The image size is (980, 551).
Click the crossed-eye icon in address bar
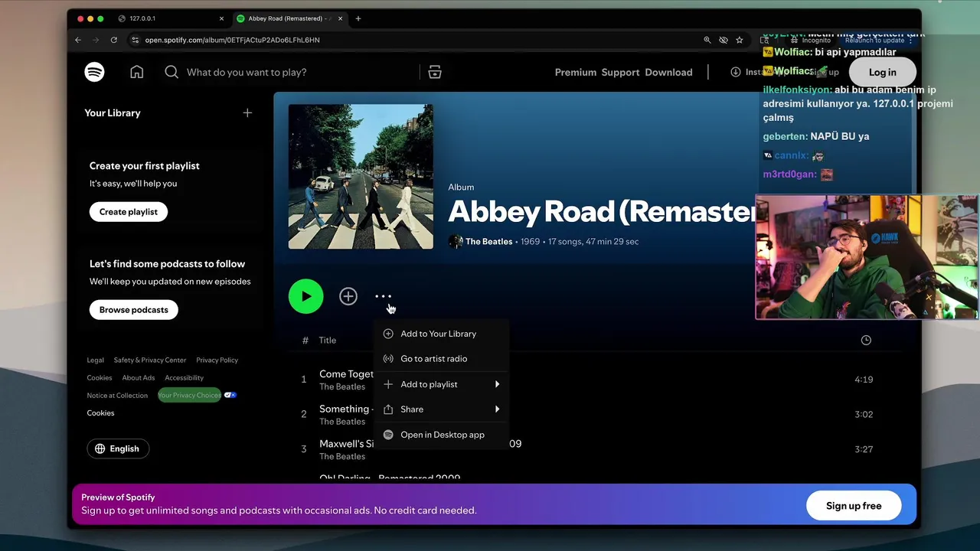[724, 40]
